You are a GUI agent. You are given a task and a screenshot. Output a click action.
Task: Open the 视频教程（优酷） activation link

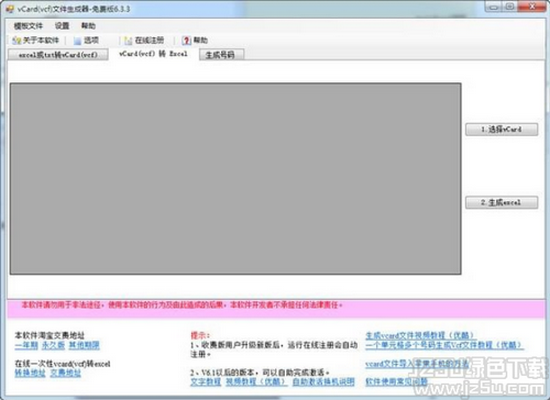(256, 382)
